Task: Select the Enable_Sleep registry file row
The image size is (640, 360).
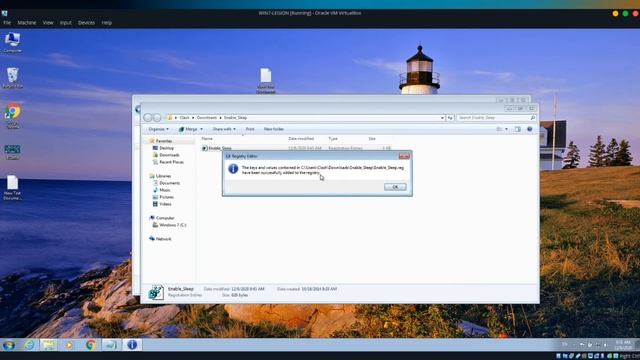Action: [x=296, y=148]
